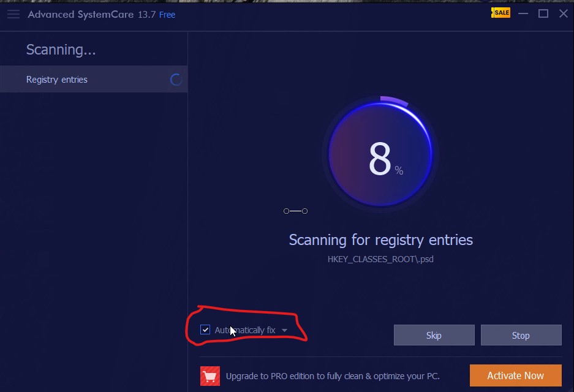The width and height of the screenshot is (574, 392).
Task: Click the circular scan progress indicator
Action: tap(380, 154)
